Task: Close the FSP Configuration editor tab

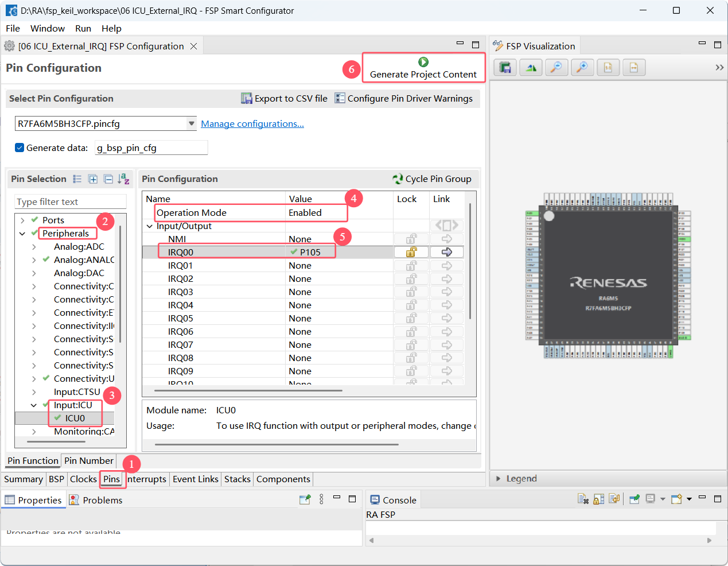Action: [x=194, y=46]
